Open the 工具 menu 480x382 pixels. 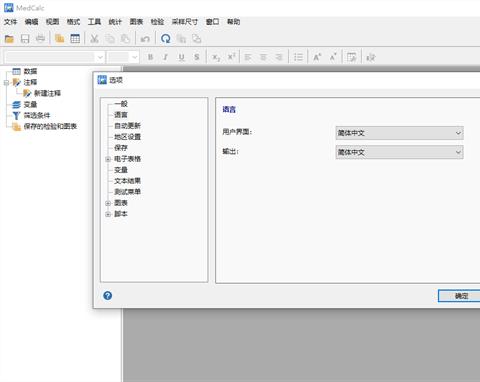[94, 22]
